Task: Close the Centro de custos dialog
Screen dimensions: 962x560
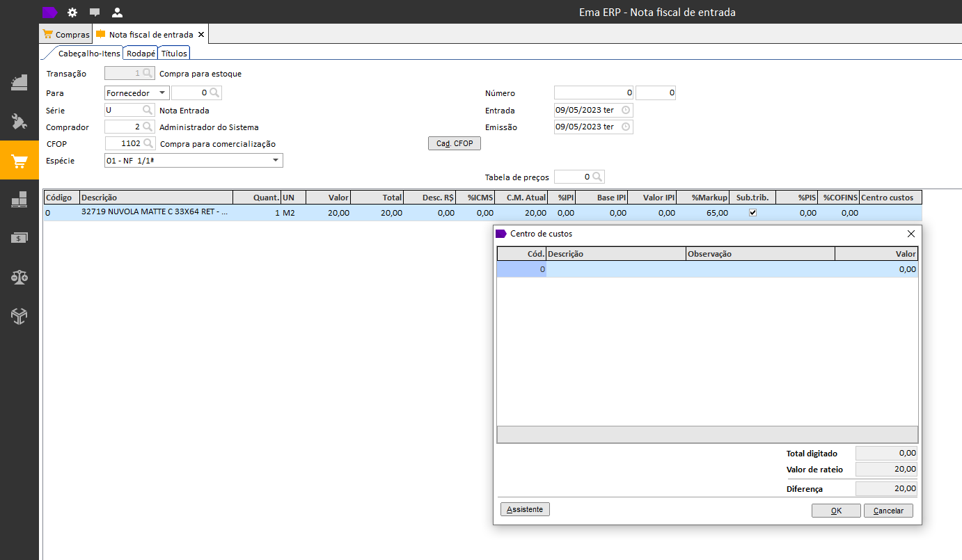Action: click(x=911, y=234)
